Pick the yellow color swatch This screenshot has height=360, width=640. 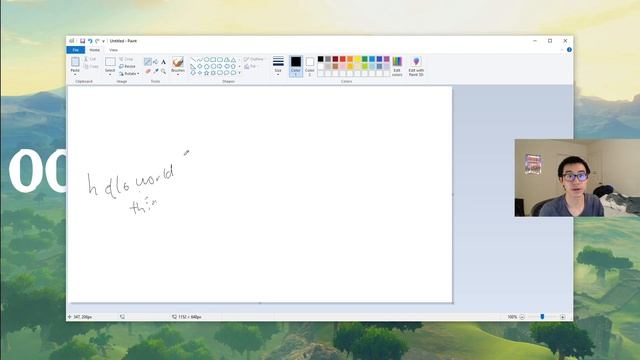[357, 59]
